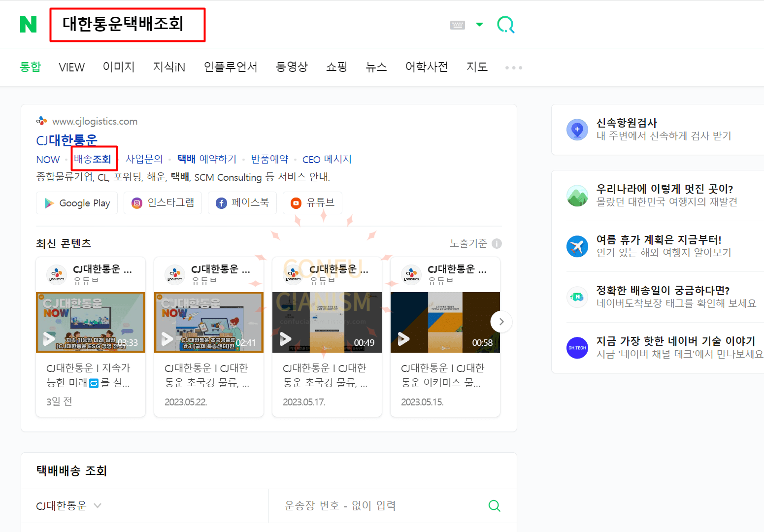Viewport: 764px width, 532px height.
Task: Open the 페이스북 button
Action: [242, 203]
